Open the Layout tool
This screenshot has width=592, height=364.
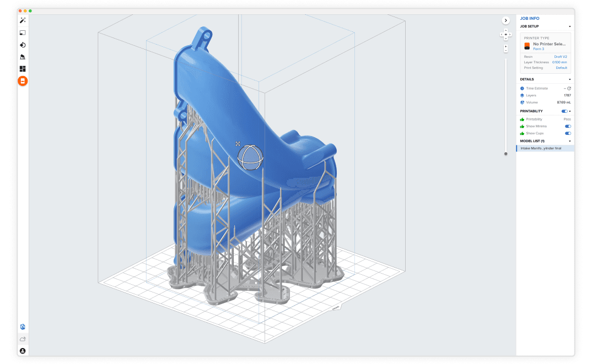[x=23, y=69]
